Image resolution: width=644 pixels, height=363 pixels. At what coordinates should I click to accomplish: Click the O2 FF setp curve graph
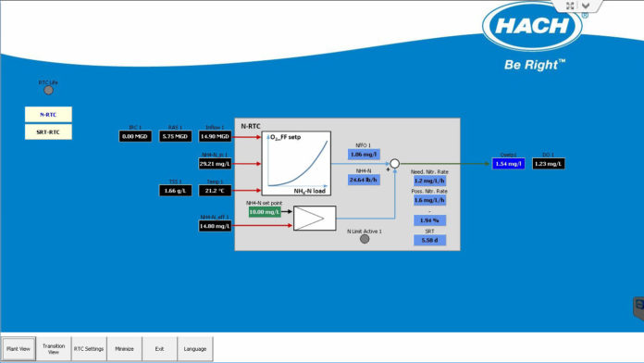click(296, 163)
